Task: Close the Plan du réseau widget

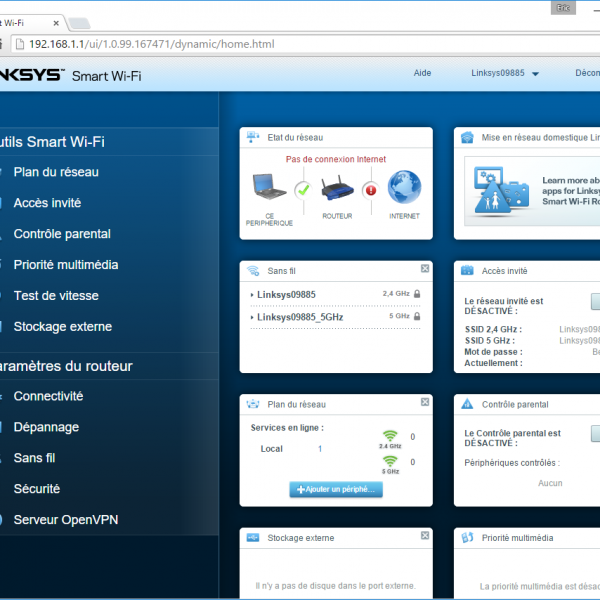Action: tap(425, 403)
